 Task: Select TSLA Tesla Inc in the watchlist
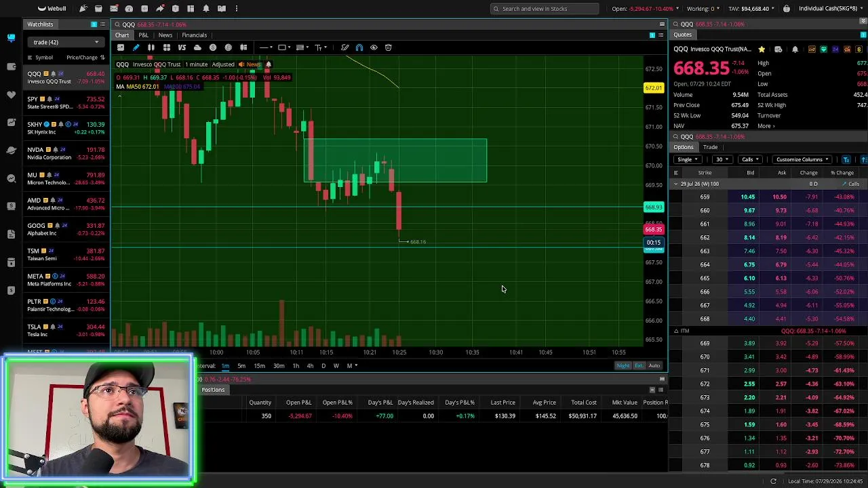click(66, 330)
